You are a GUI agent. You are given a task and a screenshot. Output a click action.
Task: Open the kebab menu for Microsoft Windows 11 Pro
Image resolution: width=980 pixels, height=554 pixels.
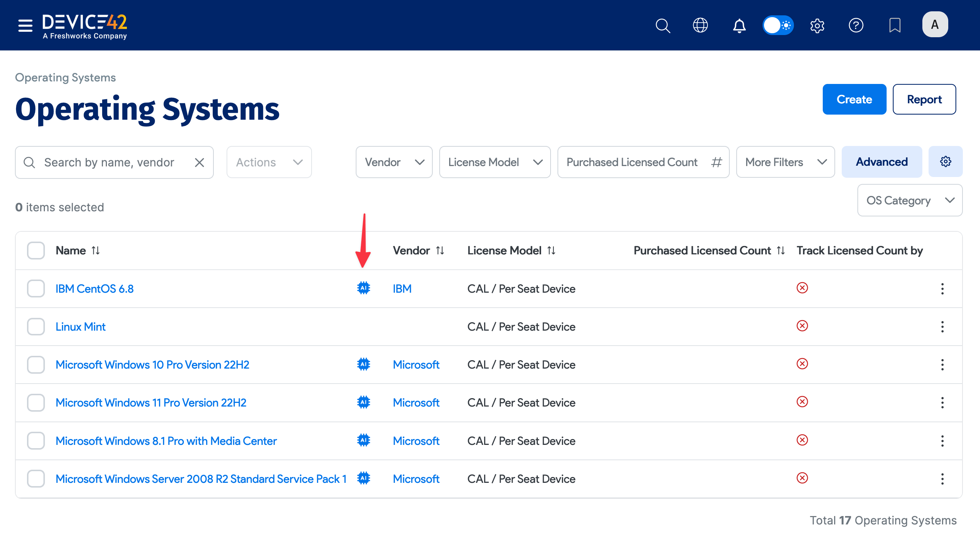(x=942, y=403)
